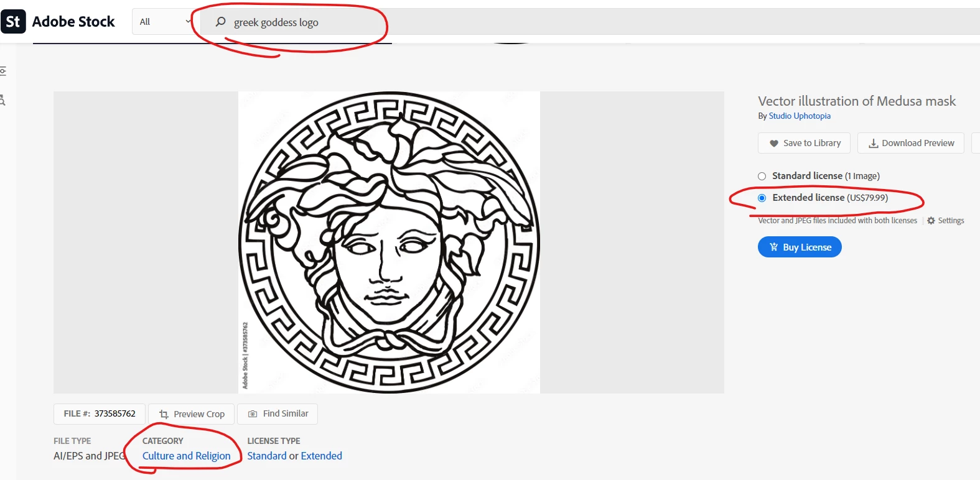Select the Extended license radio button

[762, 198]
